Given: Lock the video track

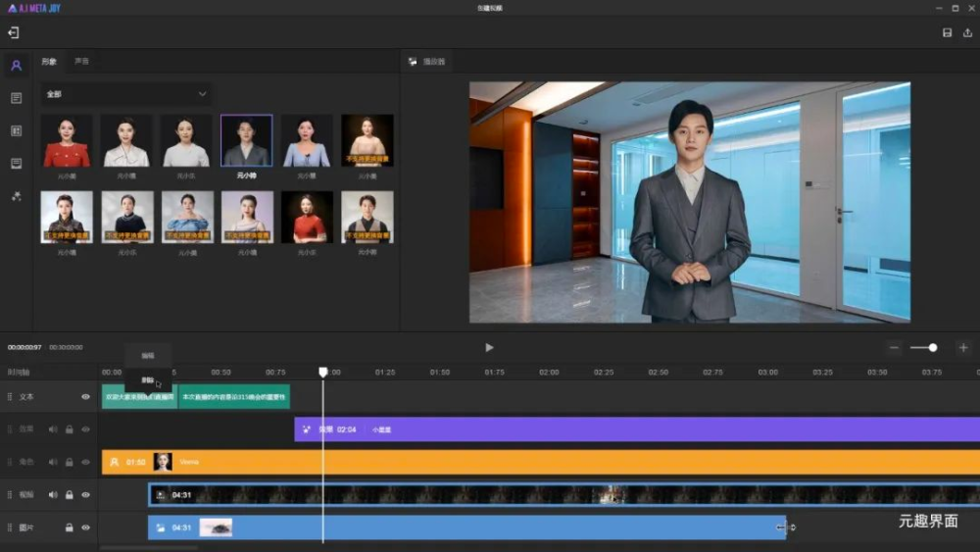Looking at the screenshot, I should pos(70,494).
